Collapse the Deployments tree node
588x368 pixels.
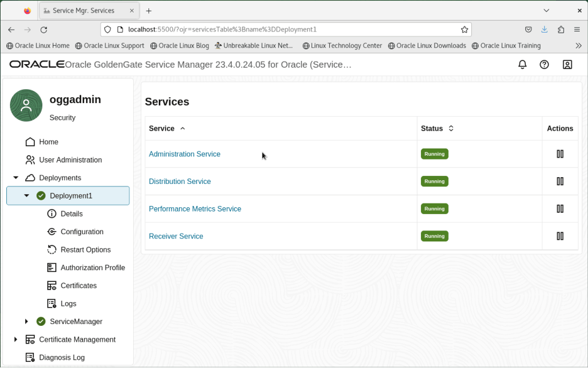(16, 178)
